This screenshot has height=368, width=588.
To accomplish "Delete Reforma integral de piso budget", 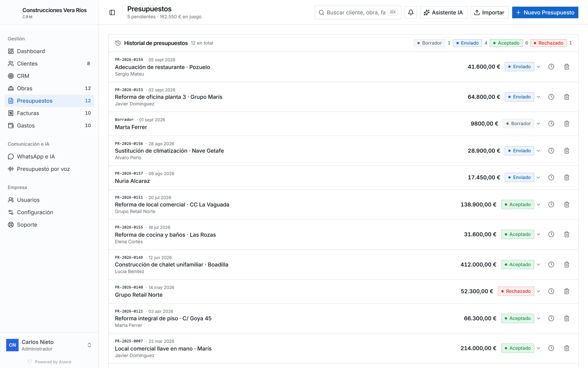I will [x=567, y=318].
